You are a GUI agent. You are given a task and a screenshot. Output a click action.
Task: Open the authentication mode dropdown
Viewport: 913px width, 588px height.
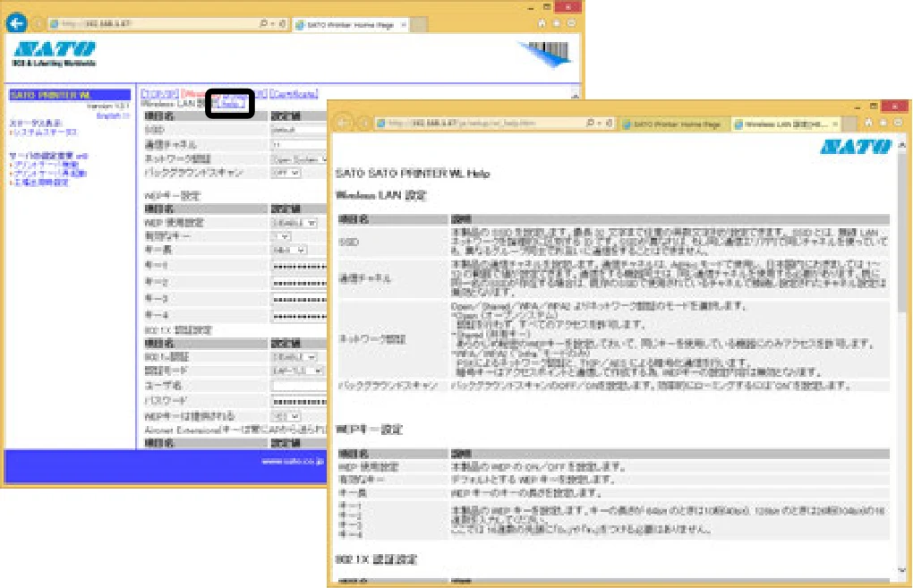(x=297, y=371)
